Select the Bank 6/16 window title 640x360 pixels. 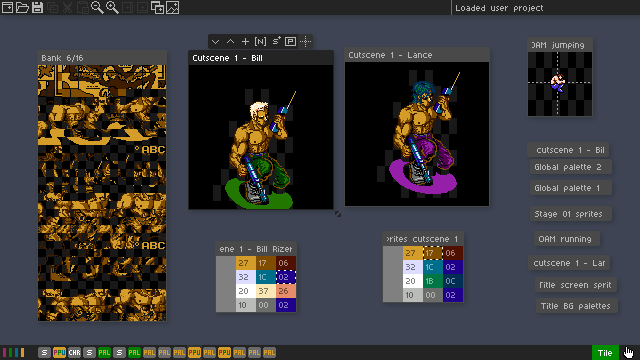tap(62, 58)
